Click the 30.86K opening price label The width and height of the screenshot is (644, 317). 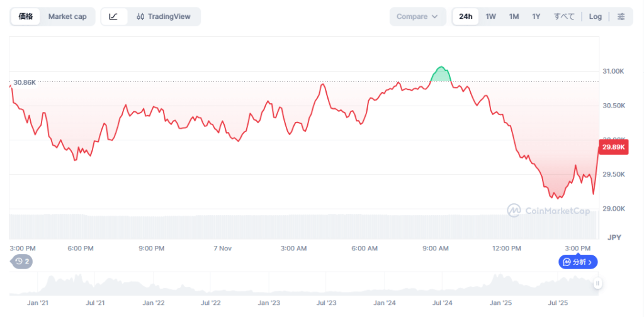point(25,82)
